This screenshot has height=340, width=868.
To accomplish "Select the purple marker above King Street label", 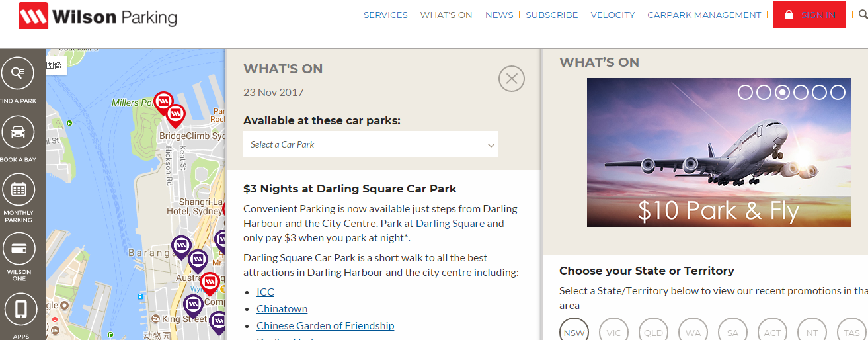I will click(x=192, y=304).
